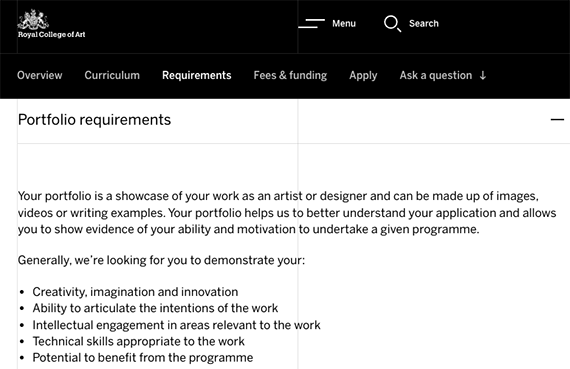This screenshot has width=570, height=369.
Task: Click the Royal College of Art wordmark
Action: coord(52,35)
